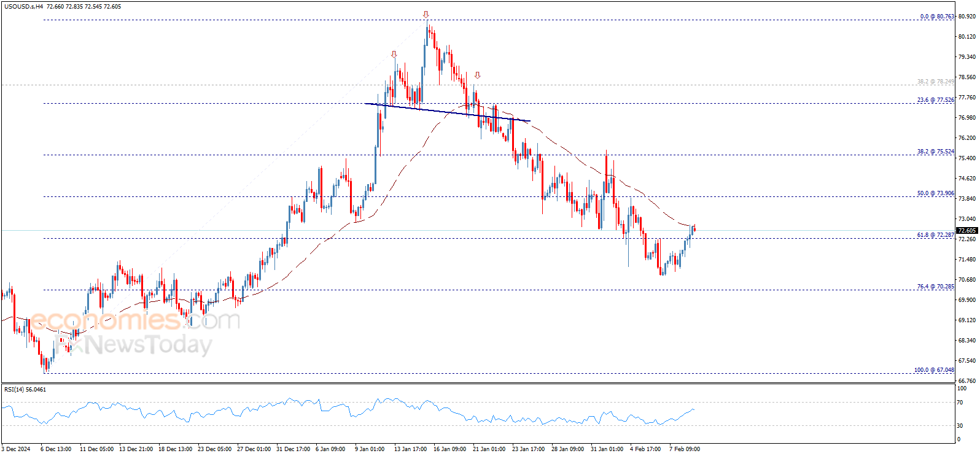The height and width of the screenshot is (456, 980).
Task: Click the 31 Jan 01:00 time label
Action: tap(607, 449)
